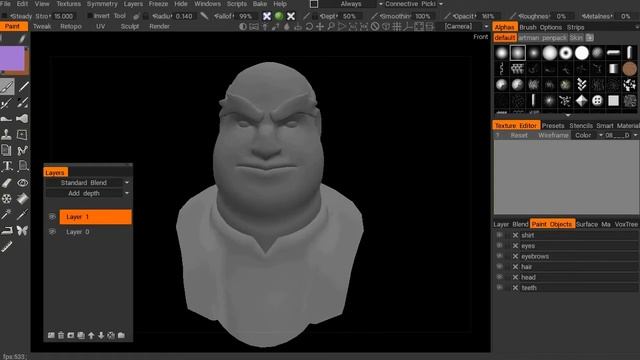Open the Standard Blend dropdown
This screenshot has width=640, height=360.
coord(87,182)
